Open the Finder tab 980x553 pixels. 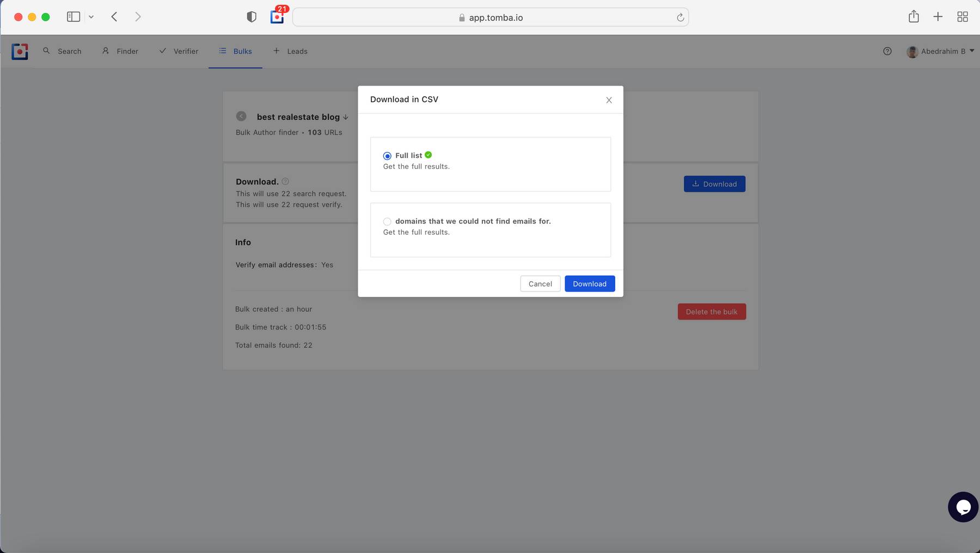(120, 51)
